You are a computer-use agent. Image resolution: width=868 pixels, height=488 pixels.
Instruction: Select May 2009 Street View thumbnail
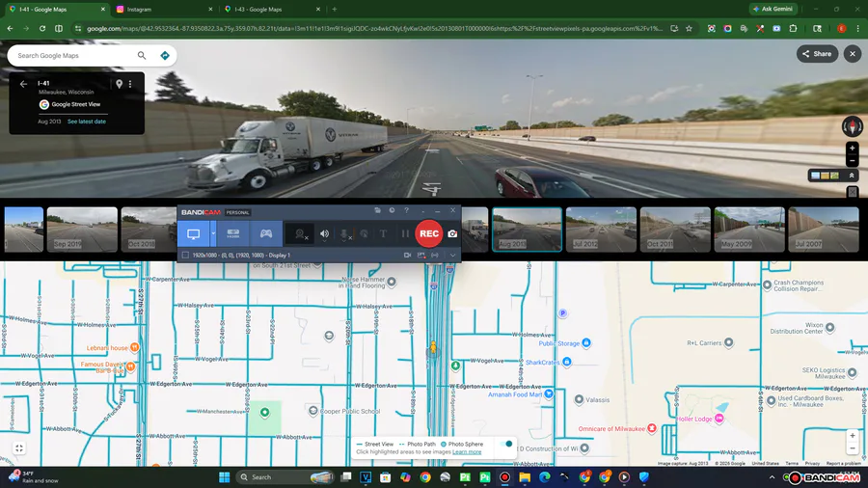[x=749, y=230]
